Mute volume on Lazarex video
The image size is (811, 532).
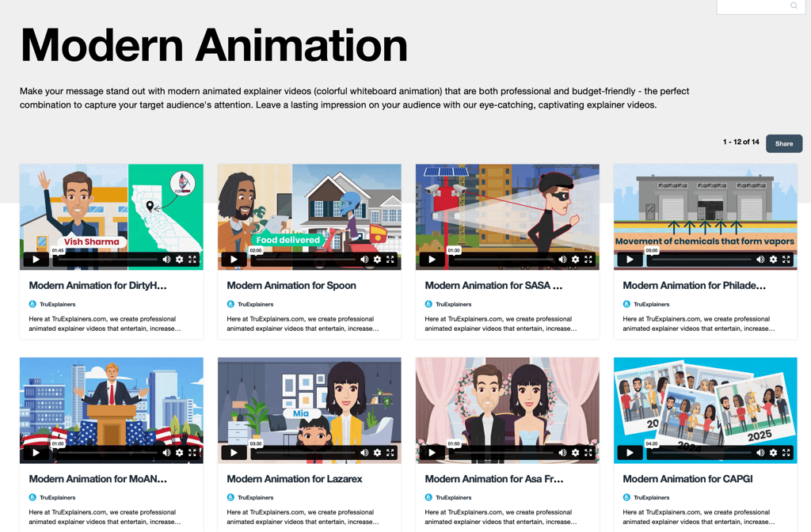[x=364, y=453]
